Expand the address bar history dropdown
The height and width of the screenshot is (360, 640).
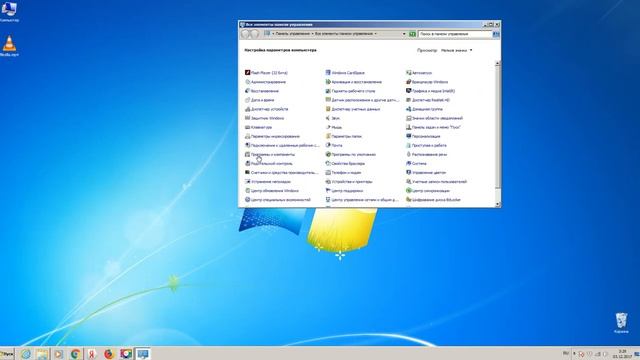404,34
